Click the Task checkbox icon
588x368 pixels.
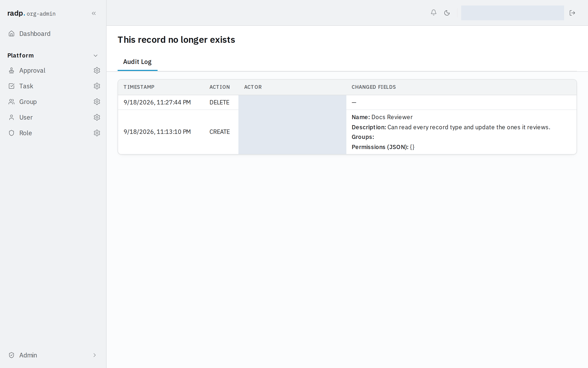click(11, 86)
